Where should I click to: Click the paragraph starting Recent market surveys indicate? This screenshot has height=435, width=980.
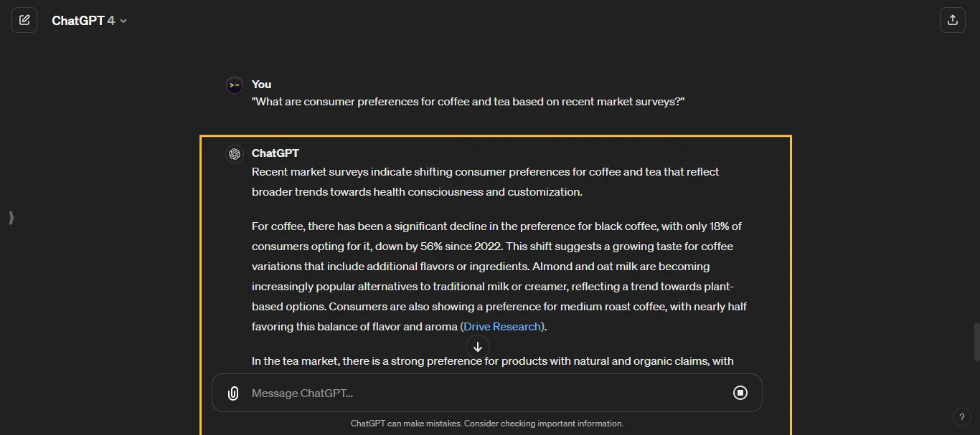[x=486, y=182]
